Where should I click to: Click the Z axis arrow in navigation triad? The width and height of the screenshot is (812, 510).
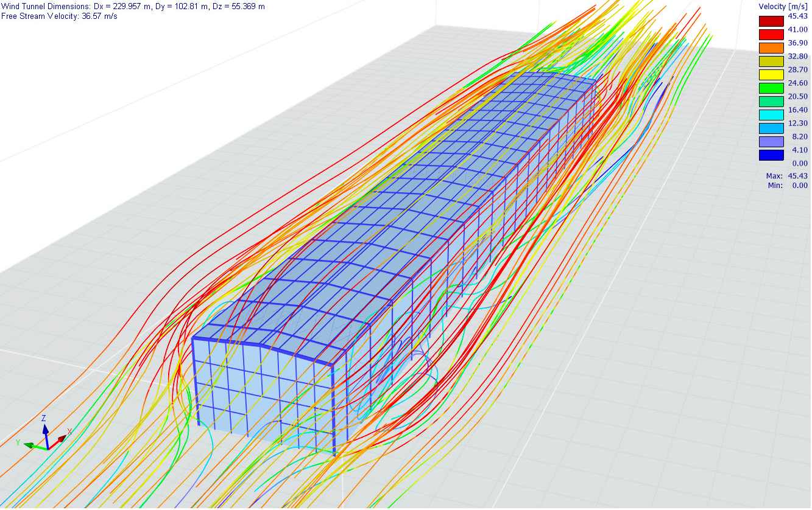coord(46,430)
